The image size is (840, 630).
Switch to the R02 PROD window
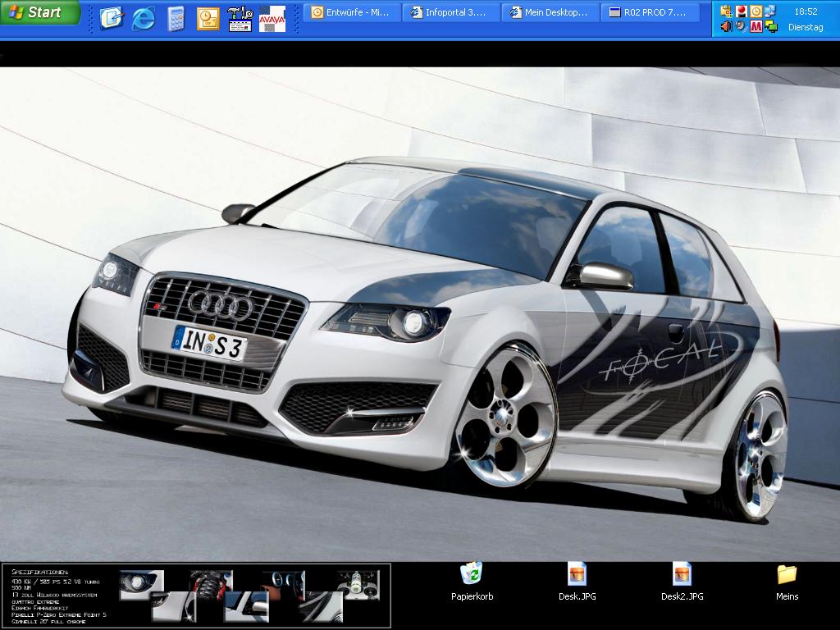(650, 12)
